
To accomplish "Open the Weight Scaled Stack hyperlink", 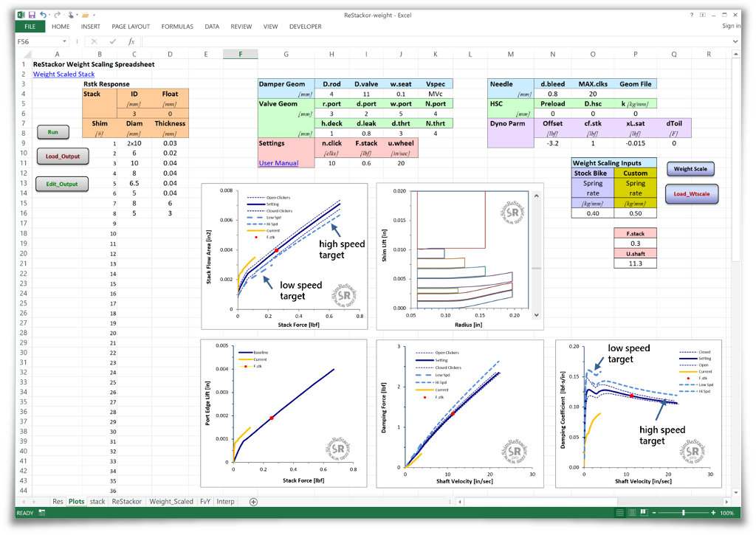I will 63,75.
